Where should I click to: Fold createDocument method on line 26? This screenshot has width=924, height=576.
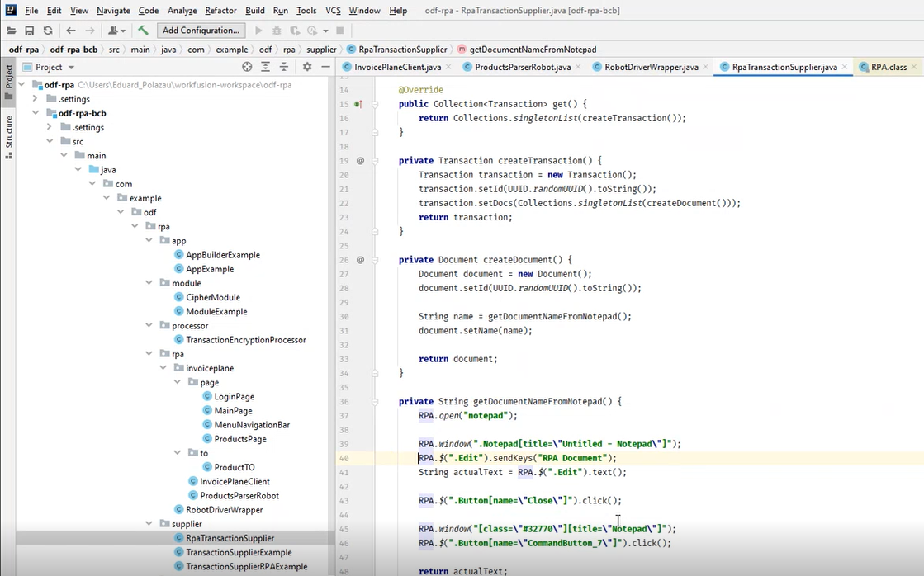coord(375,260)
